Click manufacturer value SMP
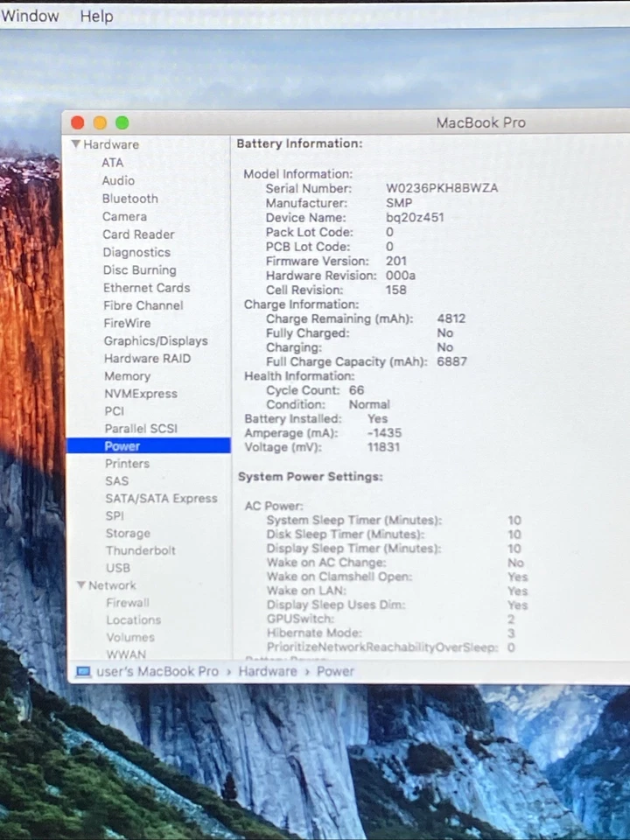The width and height of the screenshot is (630, 840). pos(399,203)
